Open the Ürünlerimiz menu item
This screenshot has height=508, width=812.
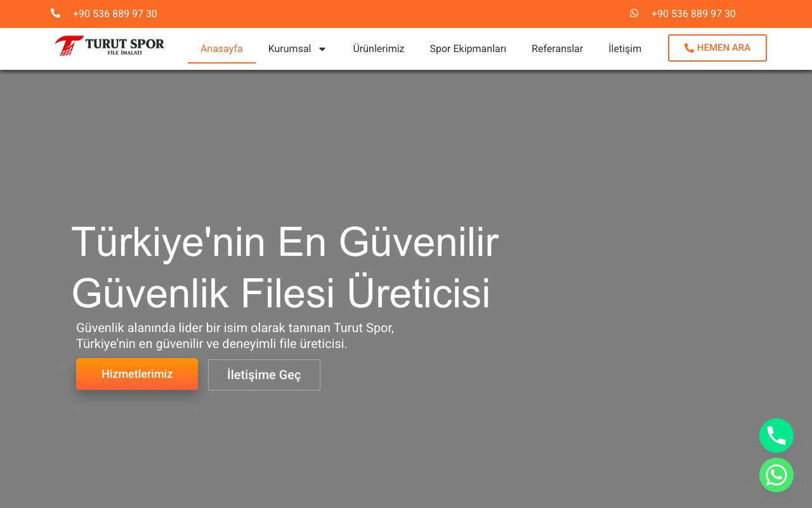379,49
